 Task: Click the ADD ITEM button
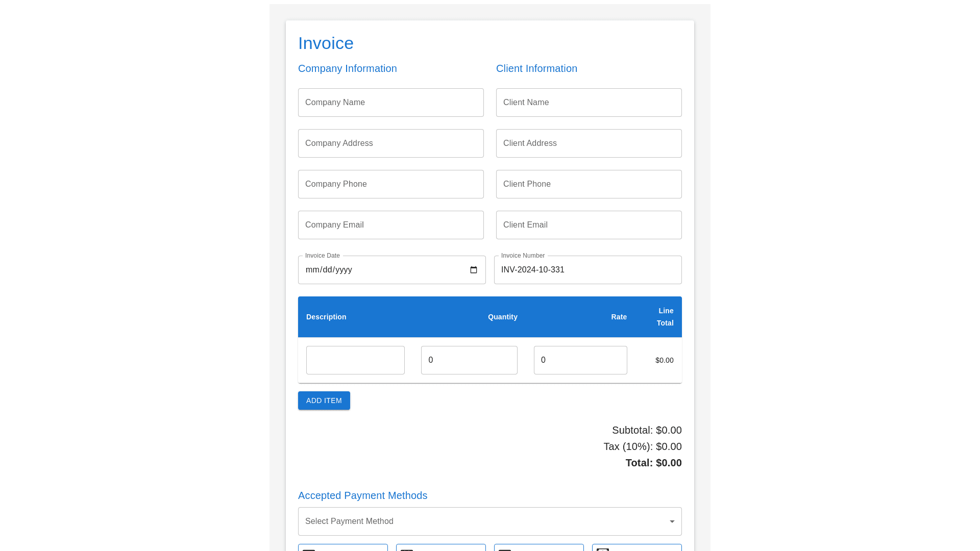pos(324,400)
